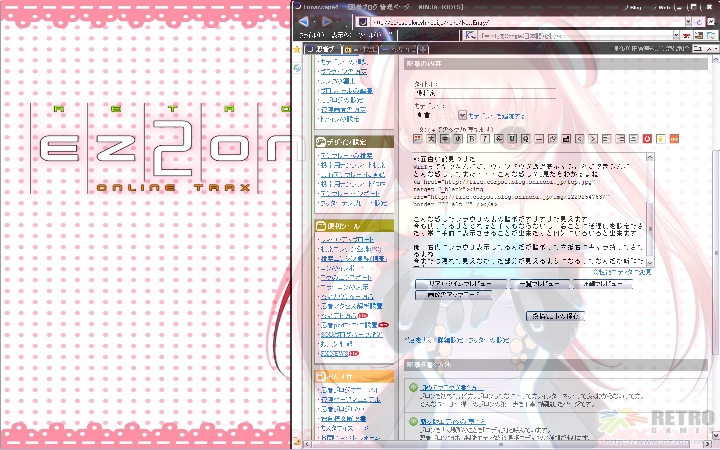
Task: Focus the browser URL address field
Action: point(527,22)
